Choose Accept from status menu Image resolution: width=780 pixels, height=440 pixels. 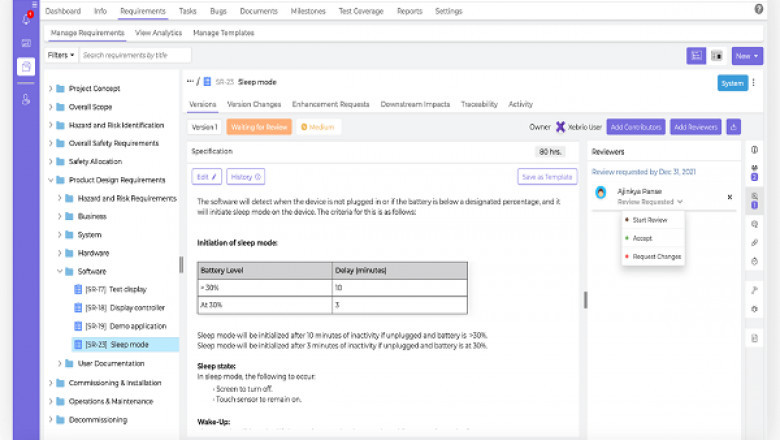click(x=642, y=238)
